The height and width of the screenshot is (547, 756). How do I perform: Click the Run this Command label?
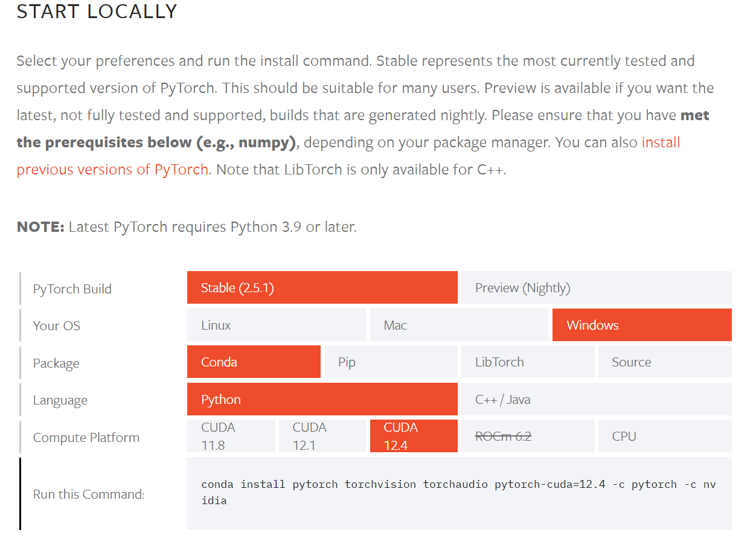(x=89, y=494)
